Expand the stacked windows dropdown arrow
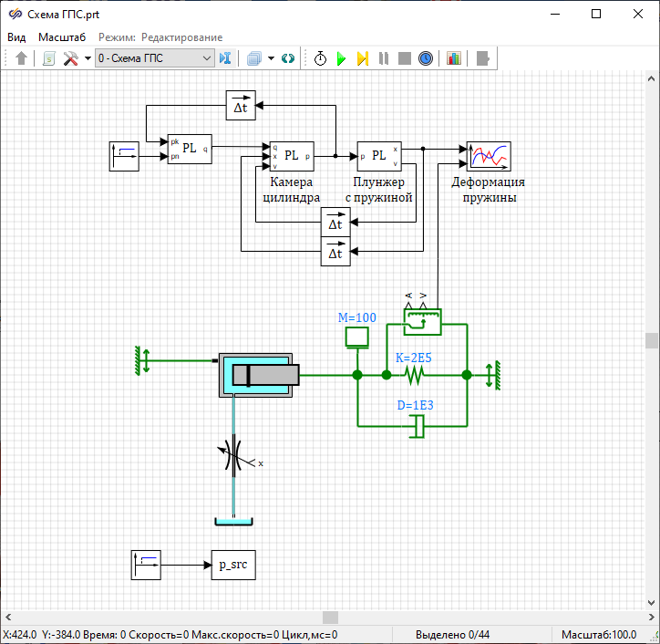Viewport: 660px width, 644px height. pyautogui.click(x=271, y=58)
